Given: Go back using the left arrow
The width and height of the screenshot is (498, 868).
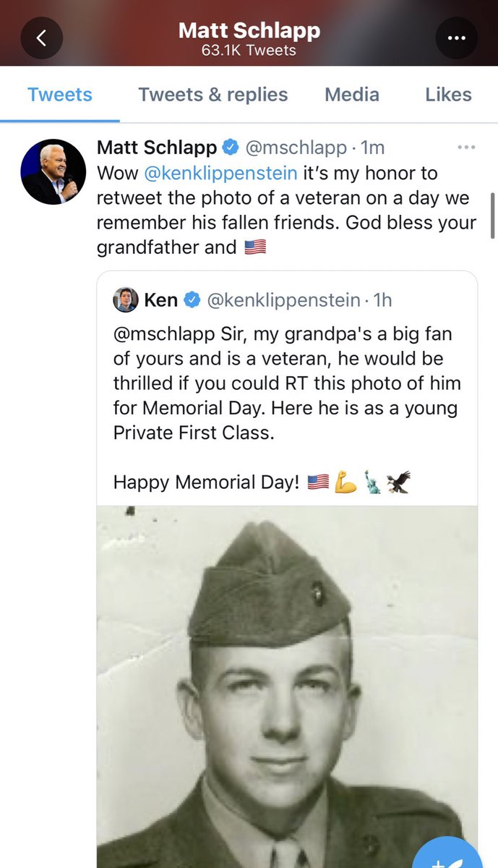Looking at the screenshot, I should click(x=41, y=38).
